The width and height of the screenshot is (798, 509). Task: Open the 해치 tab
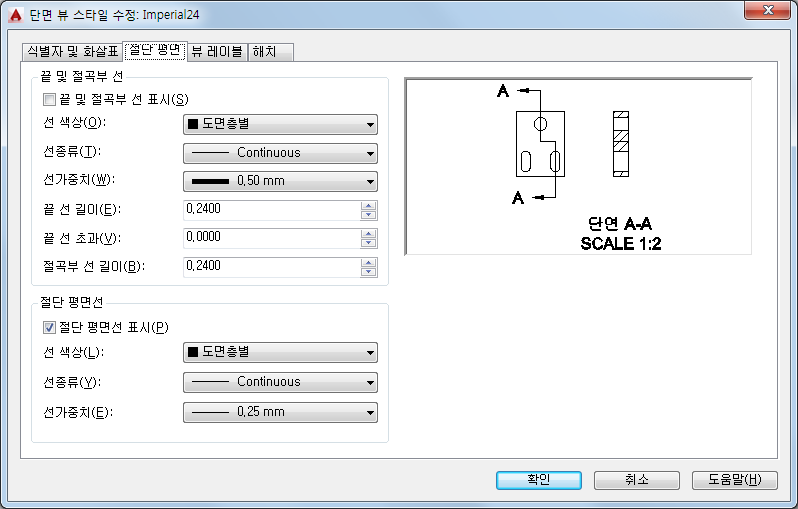[270, 52]
